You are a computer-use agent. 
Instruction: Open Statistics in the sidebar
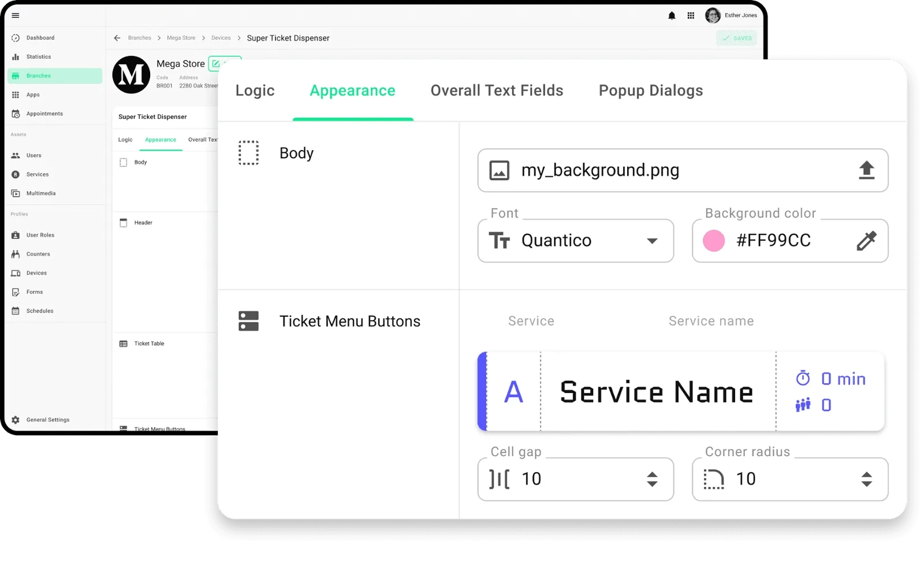[x=39, y=57]
